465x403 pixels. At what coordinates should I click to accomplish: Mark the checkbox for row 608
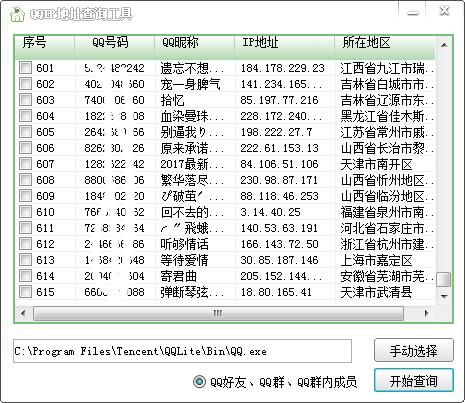tap(25, 179)
